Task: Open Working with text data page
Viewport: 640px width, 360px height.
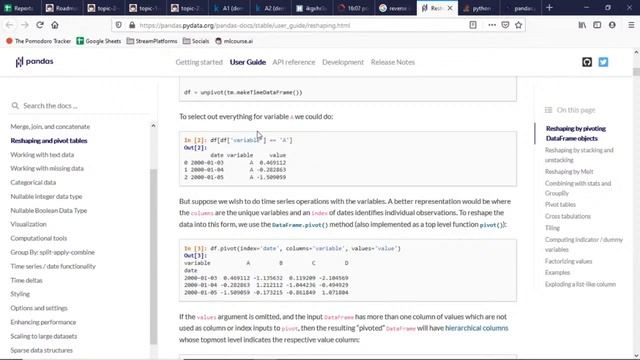Action: coord(42,155)
